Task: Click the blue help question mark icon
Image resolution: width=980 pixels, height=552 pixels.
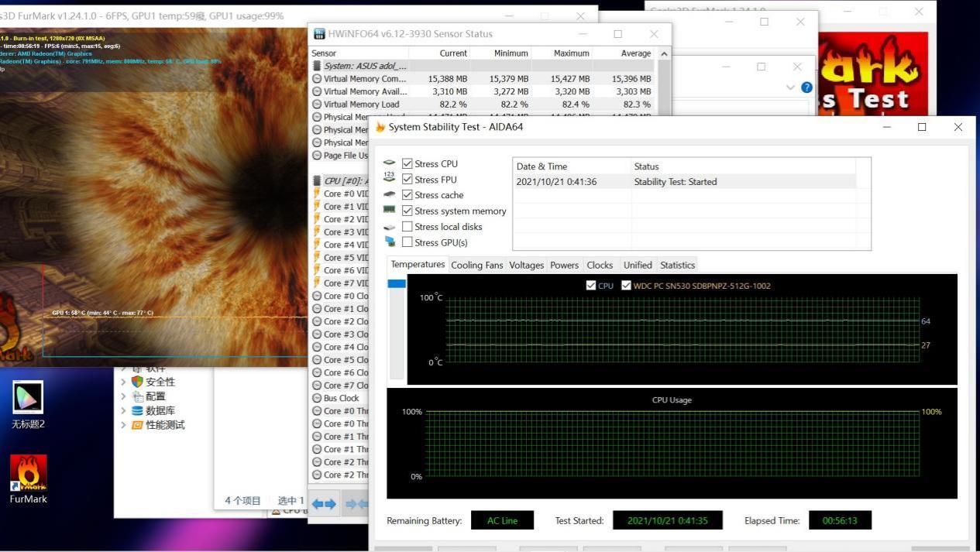Action: point(806,87)
